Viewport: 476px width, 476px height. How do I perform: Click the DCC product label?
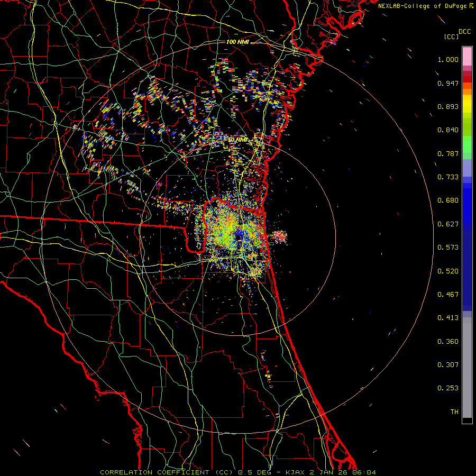(x=464, y=32)
